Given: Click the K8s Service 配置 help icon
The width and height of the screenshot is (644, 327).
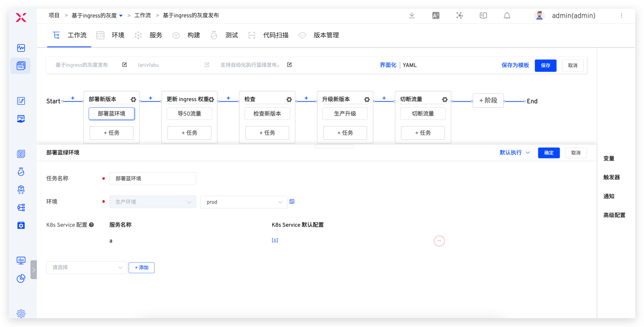Looking at the screenshot, I should point(92,225).
